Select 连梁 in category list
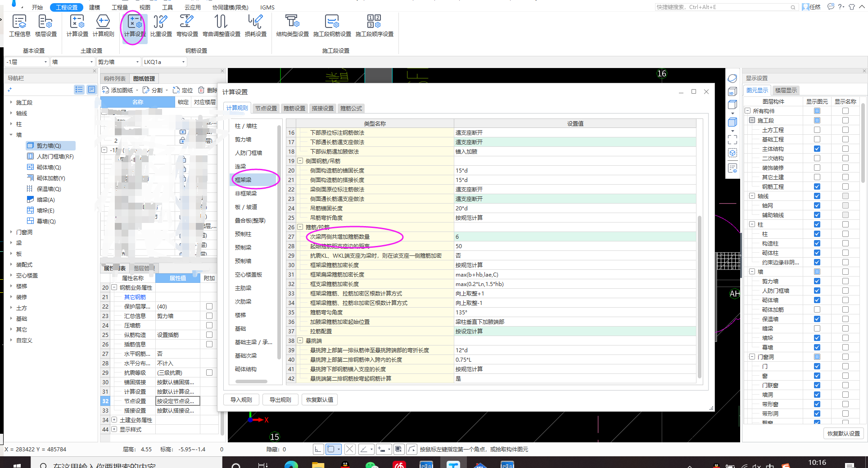The image size is (868, 468). click(240, 166)
